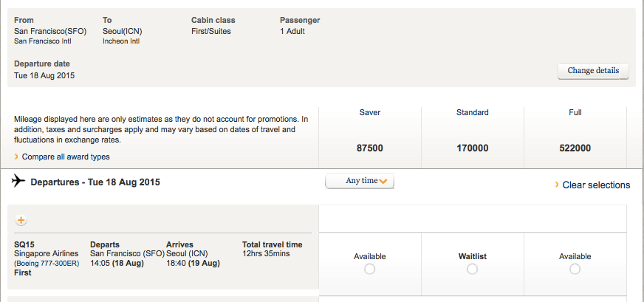Click the airplane departures icon

[18, 180]
